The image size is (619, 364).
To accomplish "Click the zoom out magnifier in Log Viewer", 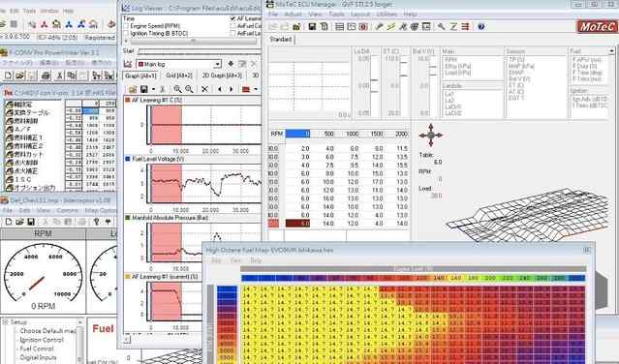I will pyautogui.click(x=189, y=89).
